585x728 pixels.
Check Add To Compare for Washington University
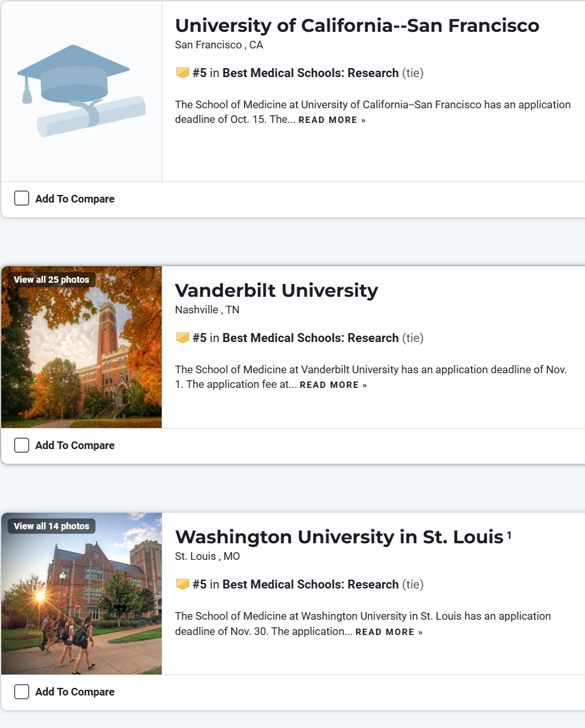click(x=22, y=692)
